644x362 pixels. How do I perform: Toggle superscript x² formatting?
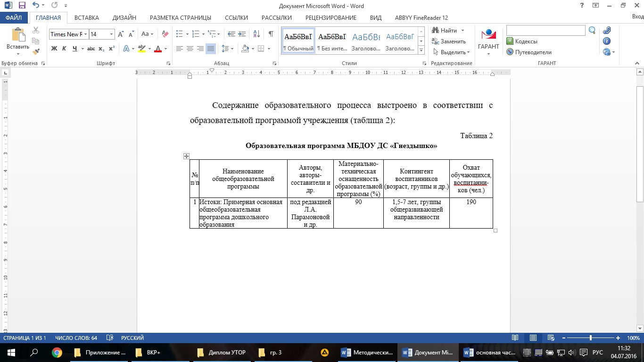click(x=112, y=49)
